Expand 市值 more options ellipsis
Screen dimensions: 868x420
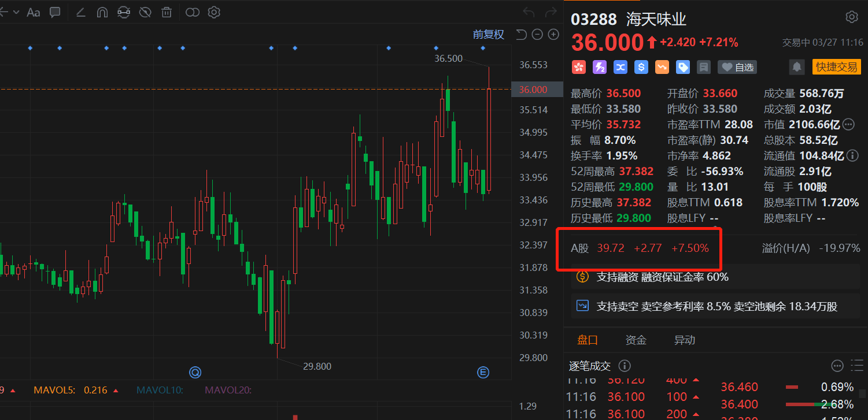[x=848, y=124]
